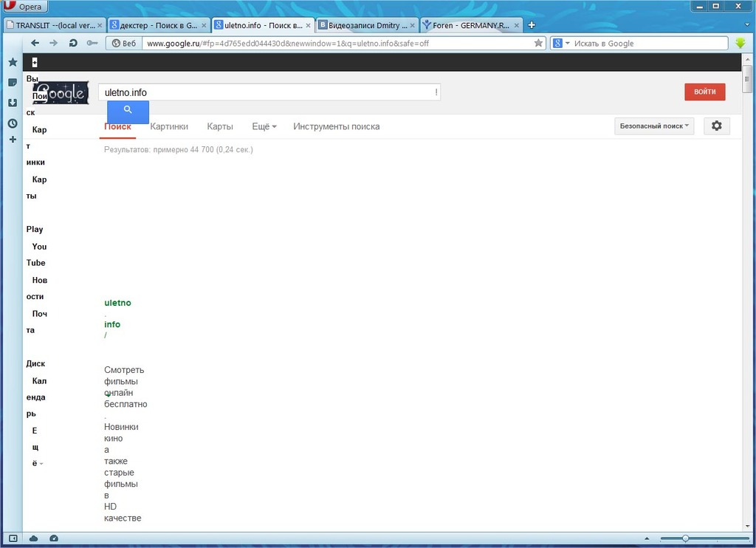Go forward with the forward arrow
The image size is (756, 548).
(x=53, y=43)
